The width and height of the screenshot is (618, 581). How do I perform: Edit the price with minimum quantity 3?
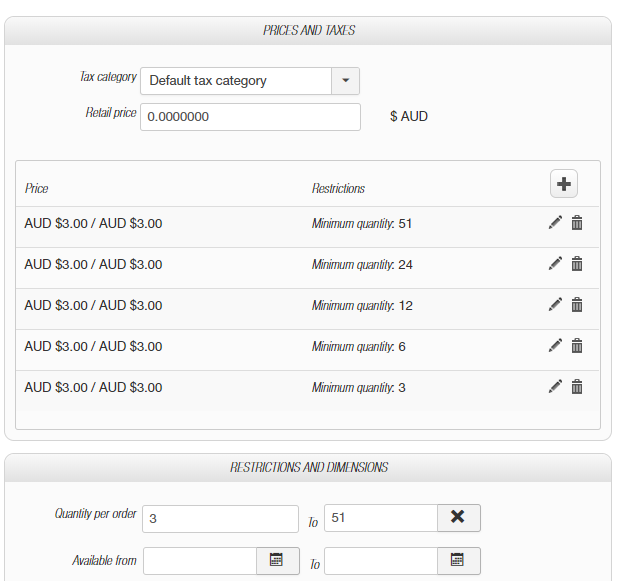coord(555,387)
